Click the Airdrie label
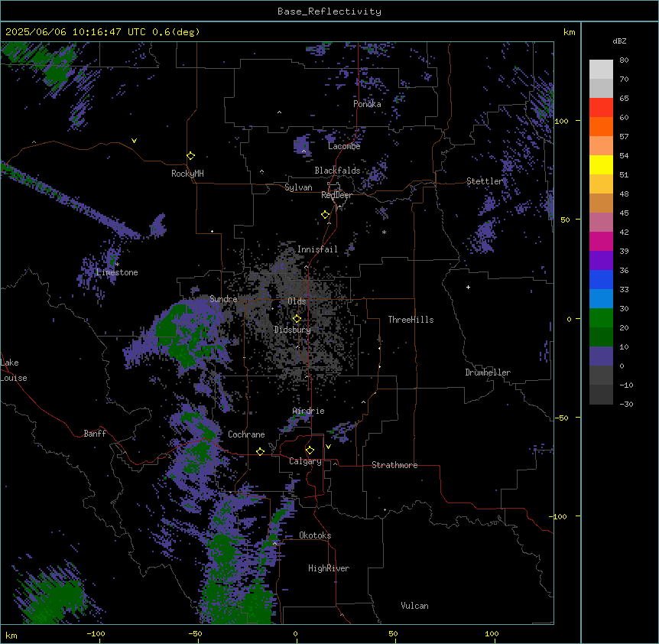The width and height of the screenshot is (659, 644). [309, 411]
